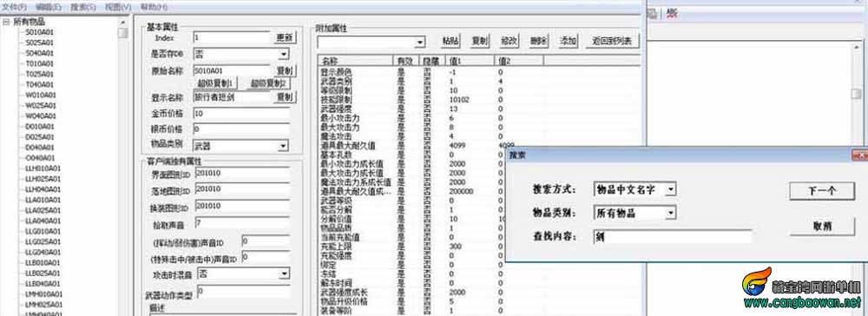This screenshot has height=316, width=868.
Task: Select tree item W025A01
Action: coord(41,106)
